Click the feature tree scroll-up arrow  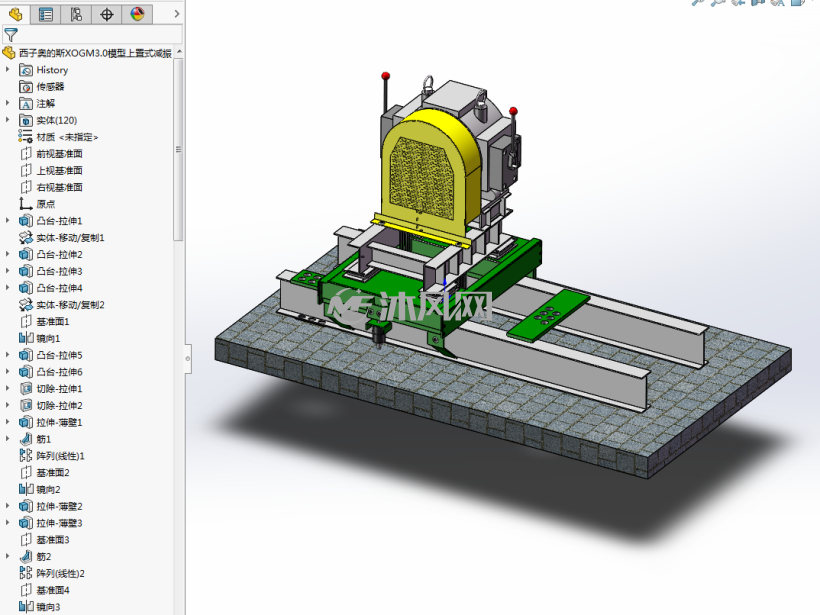(179, 52)
